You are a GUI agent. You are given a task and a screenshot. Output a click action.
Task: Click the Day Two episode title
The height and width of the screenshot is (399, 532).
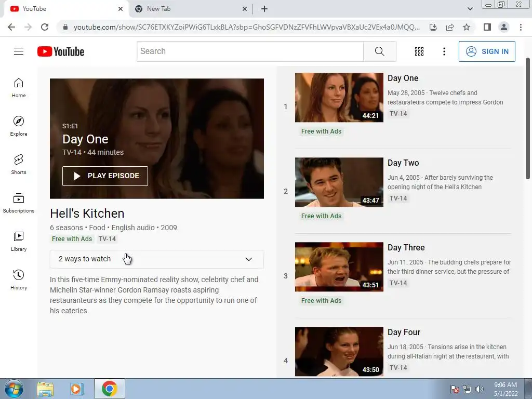[x=403, y=163]
